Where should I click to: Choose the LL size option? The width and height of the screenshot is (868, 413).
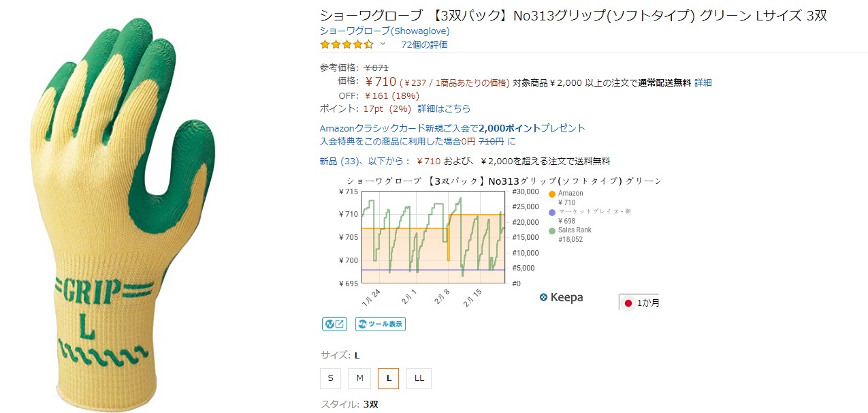pos(419,378)
